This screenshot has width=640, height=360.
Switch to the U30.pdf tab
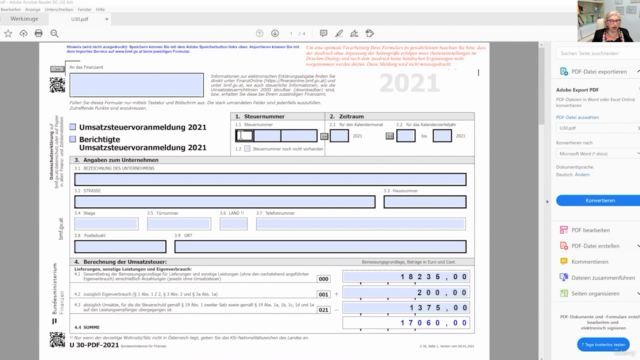click(80, 19)
